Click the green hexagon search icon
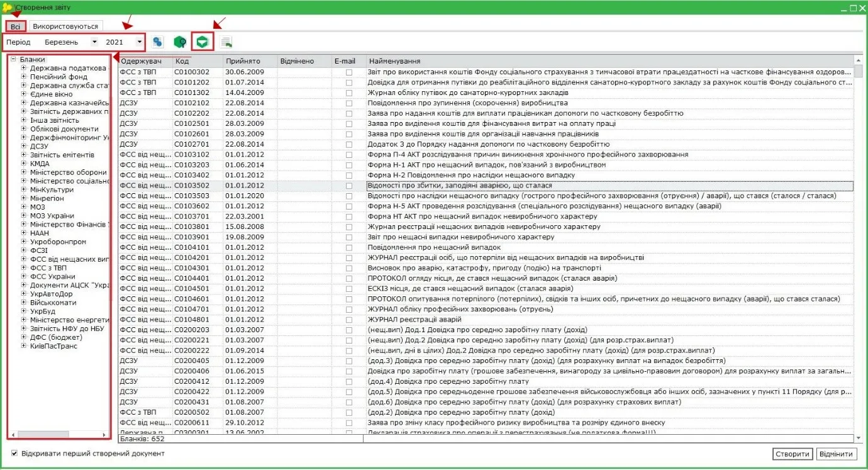Viewport: 868px width, 470px height. click(180, 42)
